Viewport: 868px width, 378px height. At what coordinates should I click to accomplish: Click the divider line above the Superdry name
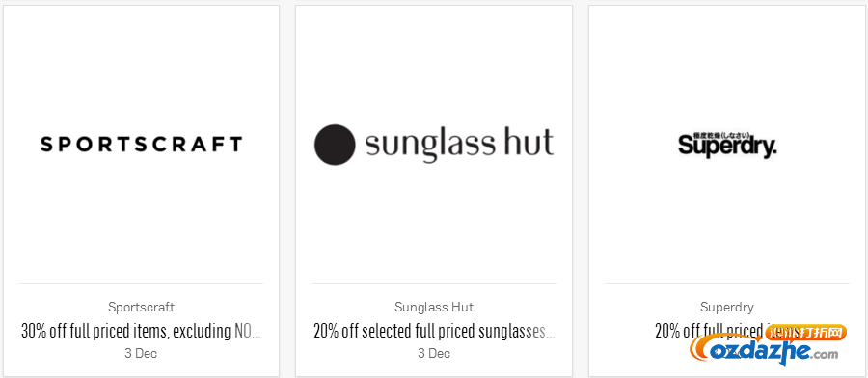click(x=727, y=283)
